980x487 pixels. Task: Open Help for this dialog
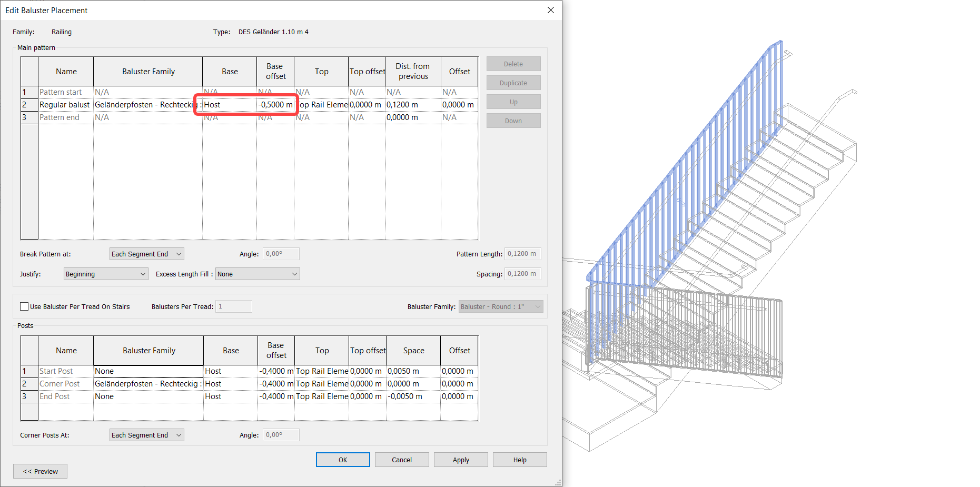[519, 459]
